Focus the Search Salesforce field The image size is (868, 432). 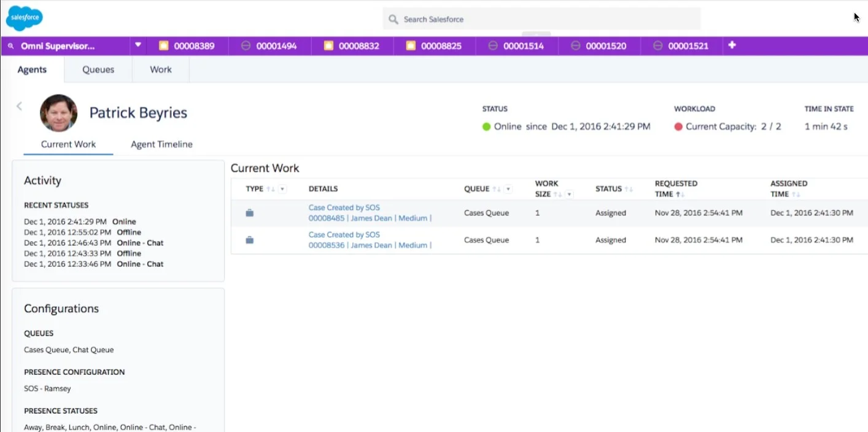541,19
